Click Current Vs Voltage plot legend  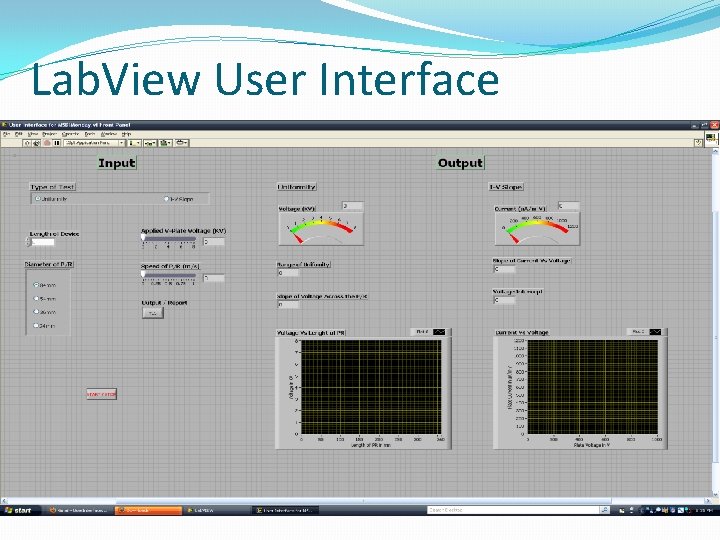point(647,332)
